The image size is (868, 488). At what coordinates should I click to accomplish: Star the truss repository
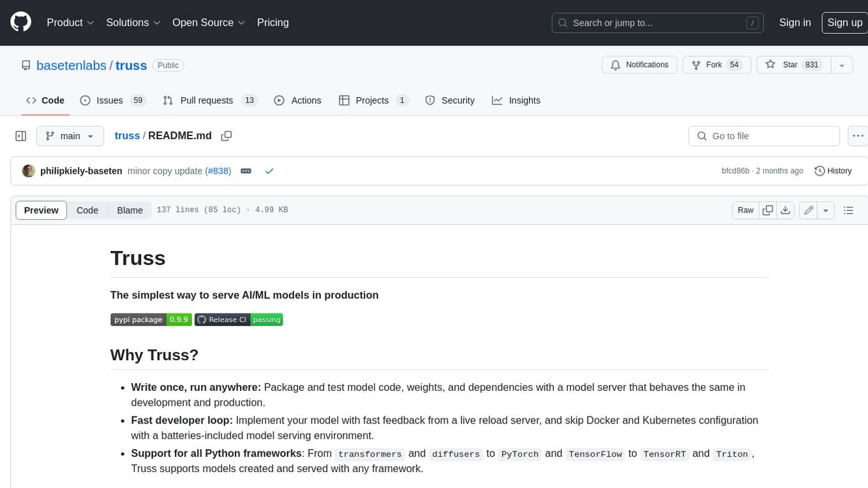click(x=793, y=65)
